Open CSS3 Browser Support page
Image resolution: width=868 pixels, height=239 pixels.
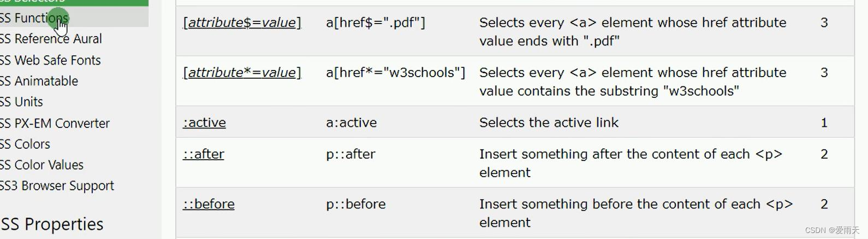[57, 186]
